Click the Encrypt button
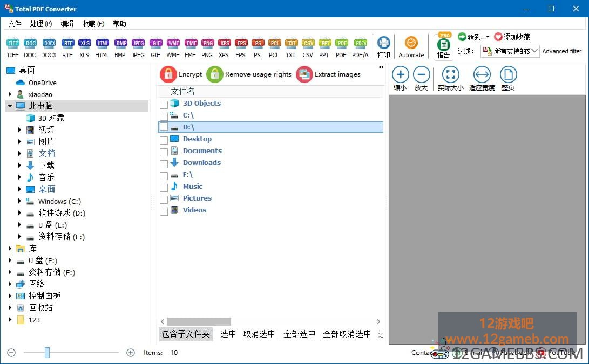Image resolution: width=589 pixels, height=364 pixels. pyautogui.click(x=181, y=74)
